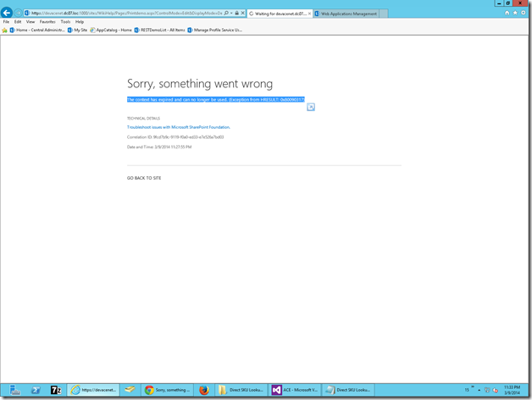The width and height of the screenshot is (532, 400).
Task: Open a new blank tab
Action: pyautogui.click(x=384, y=14)
